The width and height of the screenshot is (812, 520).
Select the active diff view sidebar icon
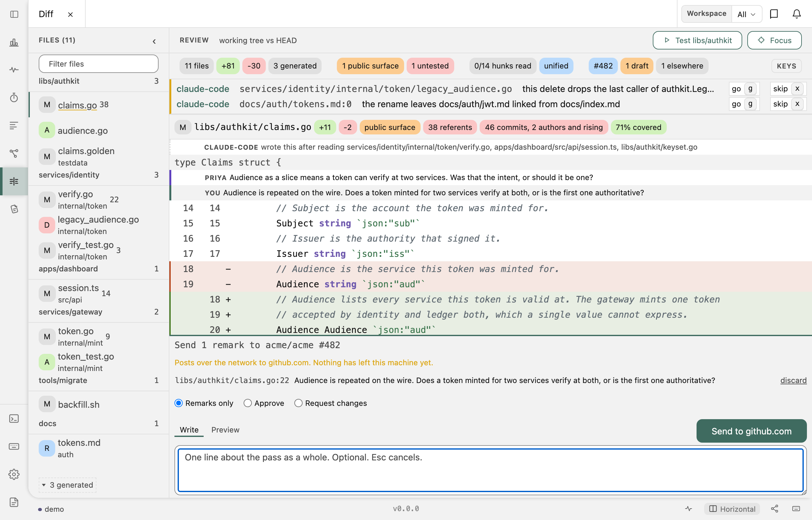14,181
